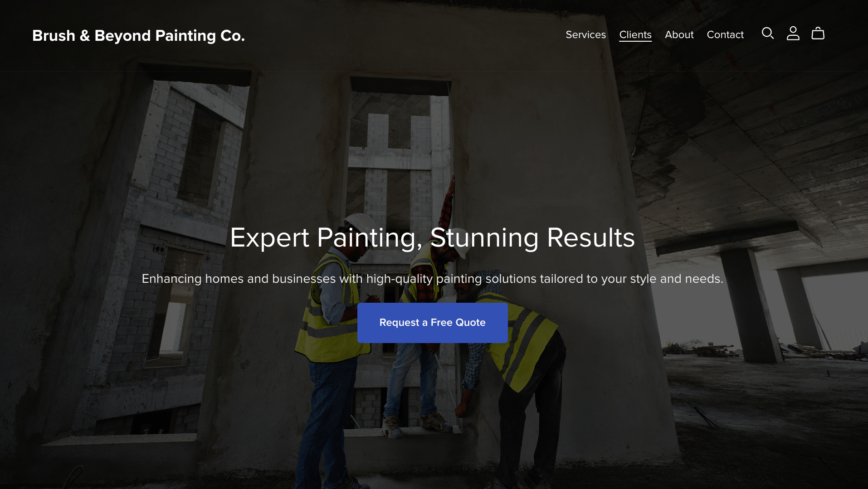Click the word Brush in the site title

pyautogui.click(x=54, y=35)
